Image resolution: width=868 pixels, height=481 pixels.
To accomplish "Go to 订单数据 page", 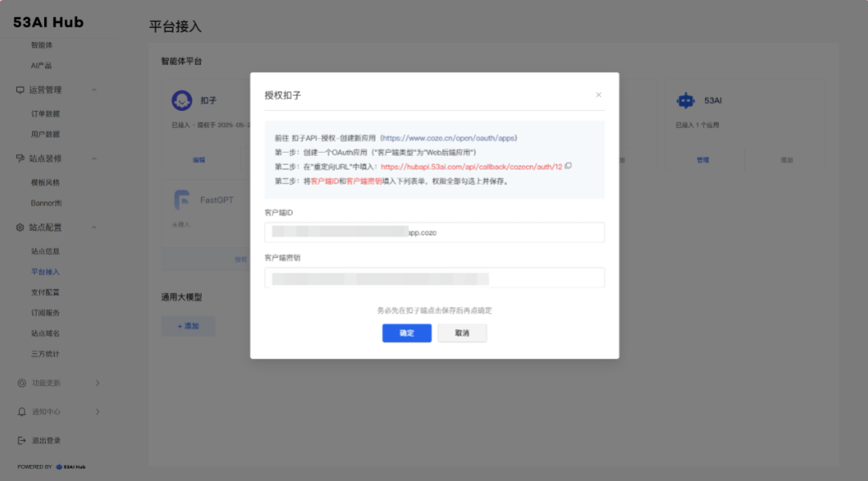I will (x=45, y=113).
